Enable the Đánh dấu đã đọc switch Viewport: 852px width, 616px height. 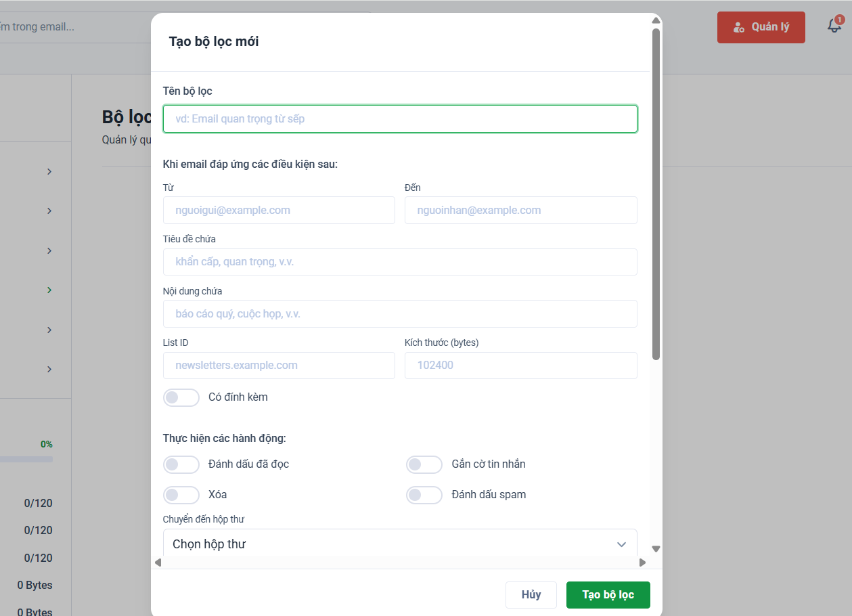coord(181,464)
